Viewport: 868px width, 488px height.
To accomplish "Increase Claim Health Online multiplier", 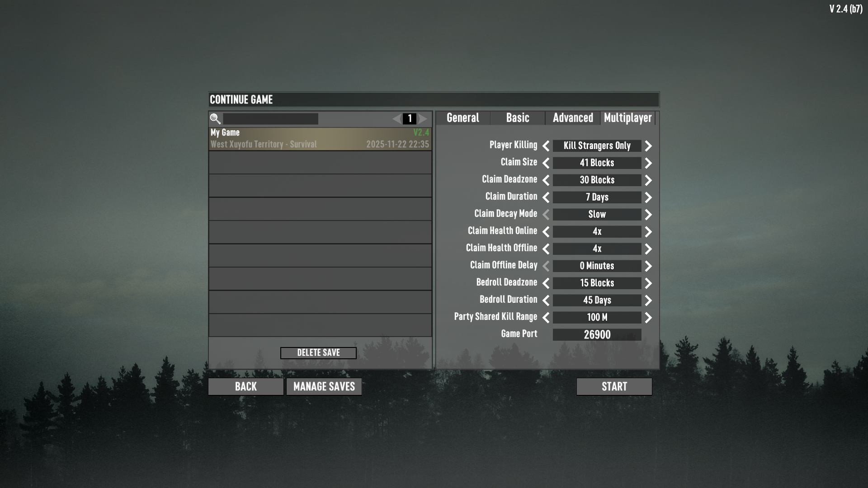I will point(648,232).
